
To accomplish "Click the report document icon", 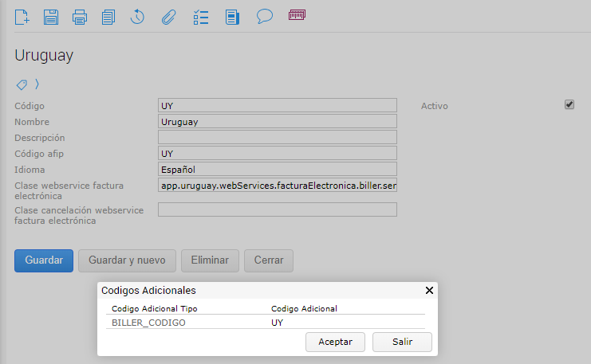I will click(x=232, y=18).
